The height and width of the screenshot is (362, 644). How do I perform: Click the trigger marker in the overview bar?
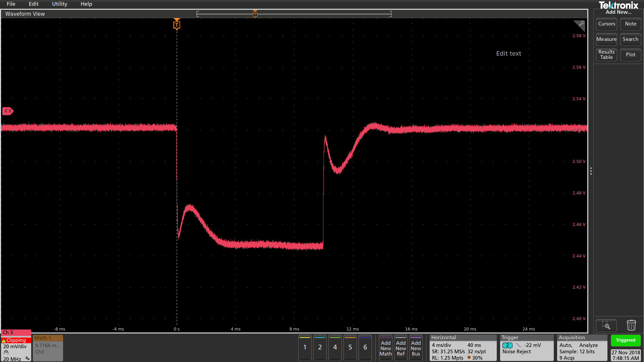coord(255,14)
